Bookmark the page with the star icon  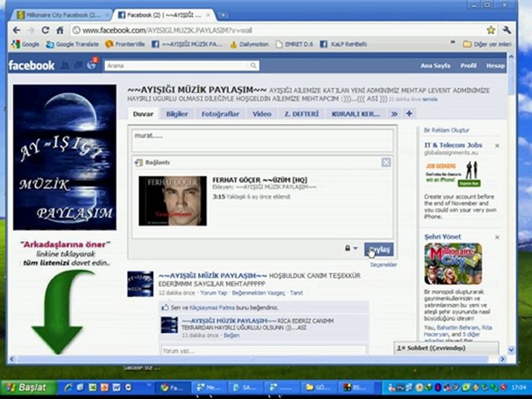[490, 30]
